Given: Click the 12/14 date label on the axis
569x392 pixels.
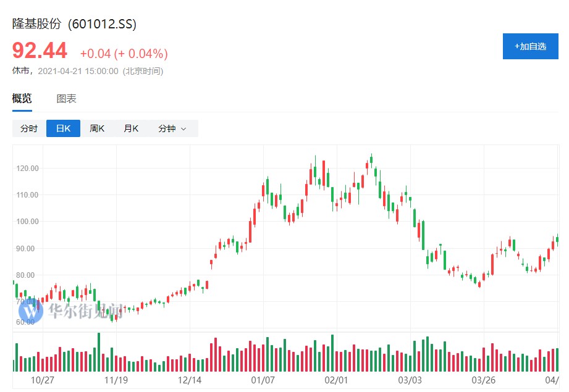Looking at the screenshot, I should [190, 380].
